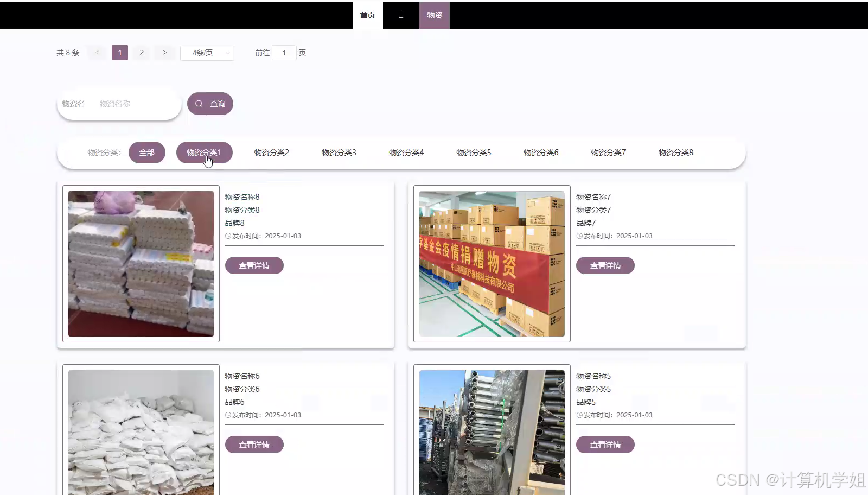The width and height of the screenshot is (868, 495).
Task: Filter by 全部 categories
Action: pos(147,153)
